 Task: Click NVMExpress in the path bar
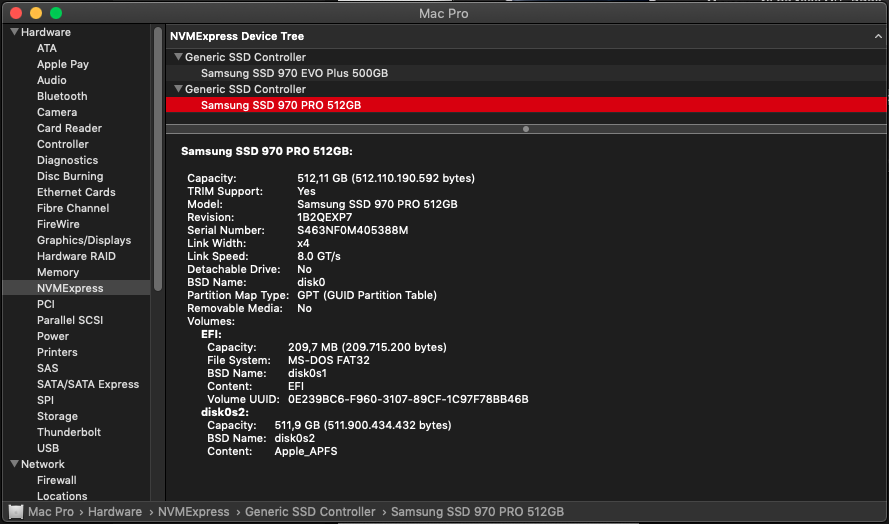(x=193, y=512)
